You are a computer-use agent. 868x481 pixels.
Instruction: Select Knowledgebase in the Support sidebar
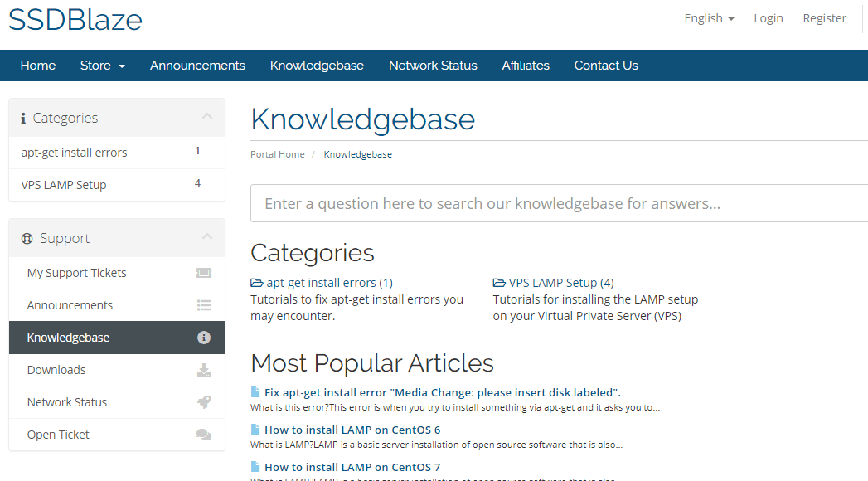pos(117,338)
